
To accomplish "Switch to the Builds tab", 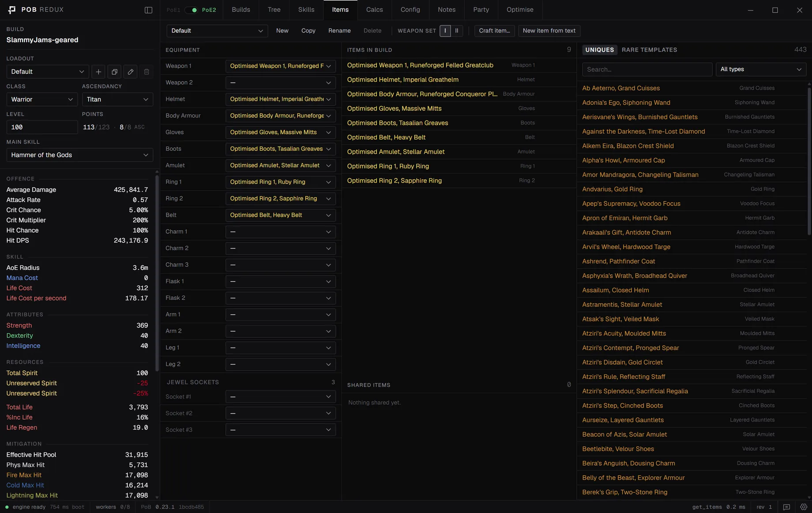I will 241,10.
